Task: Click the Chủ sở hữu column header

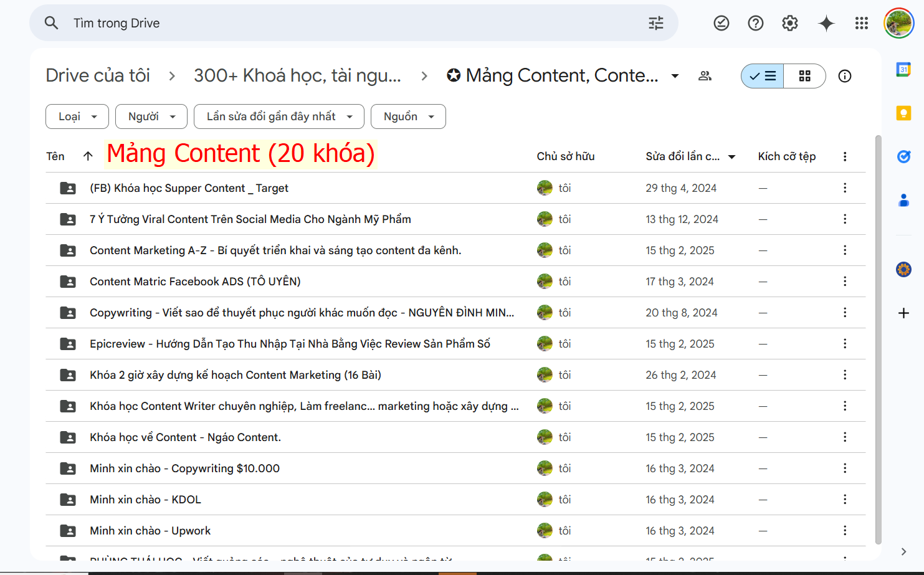Action: pos(566,156)
